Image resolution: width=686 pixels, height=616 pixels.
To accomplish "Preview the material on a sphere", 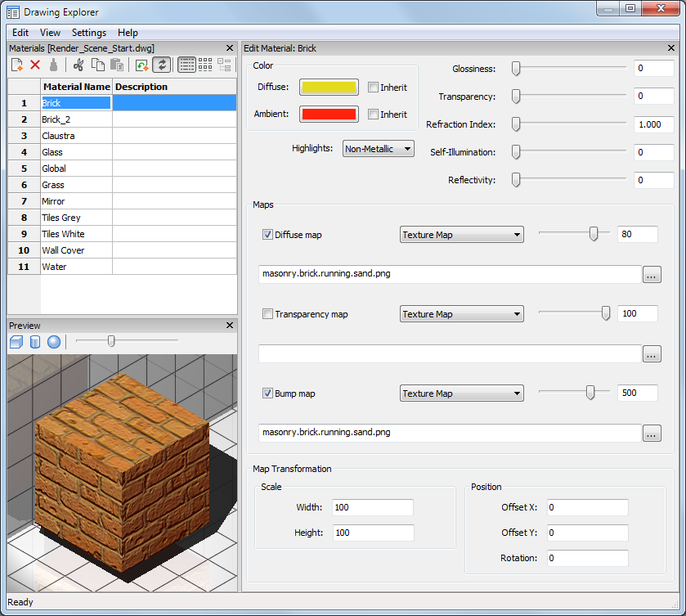I will (x=54, y=342).
